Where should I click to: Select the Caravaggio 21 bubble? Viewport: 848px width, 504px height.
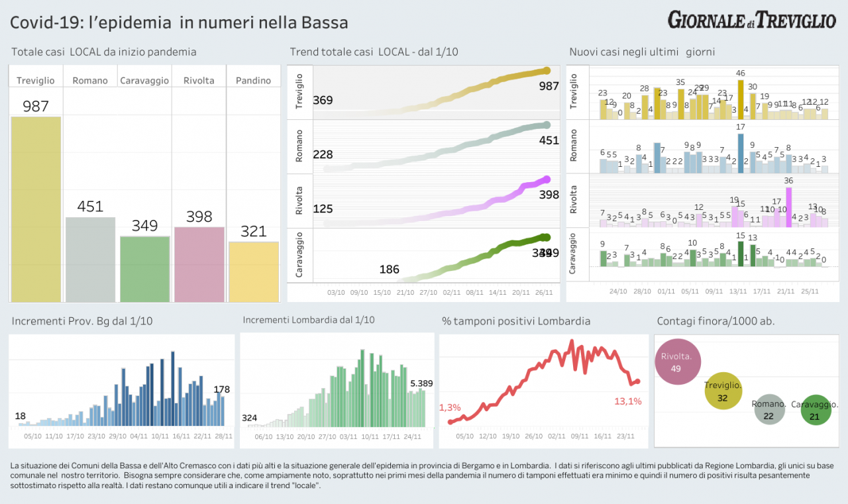pos(816,409)
